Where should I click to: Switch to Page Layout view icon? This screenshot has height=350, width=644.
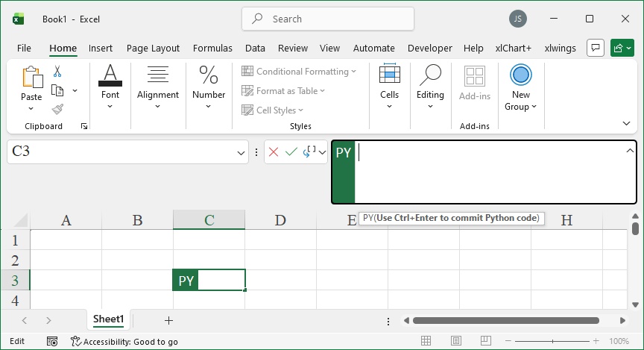455,340
